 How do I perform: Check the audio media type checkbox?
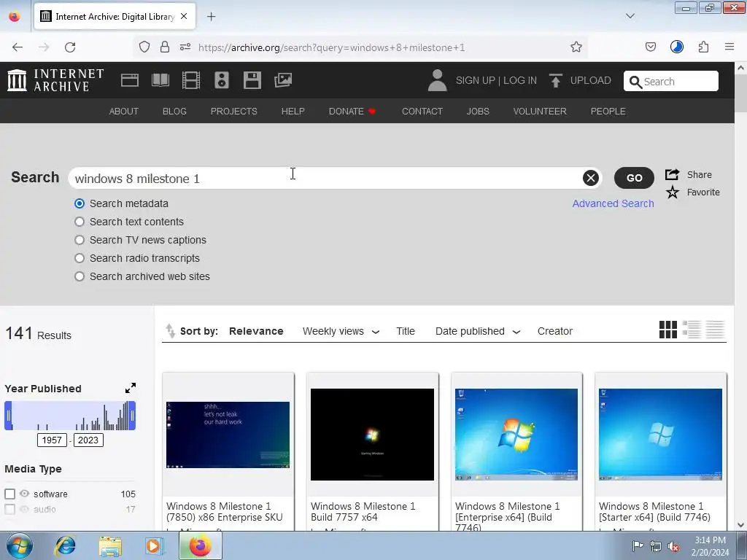pos(10,509)
